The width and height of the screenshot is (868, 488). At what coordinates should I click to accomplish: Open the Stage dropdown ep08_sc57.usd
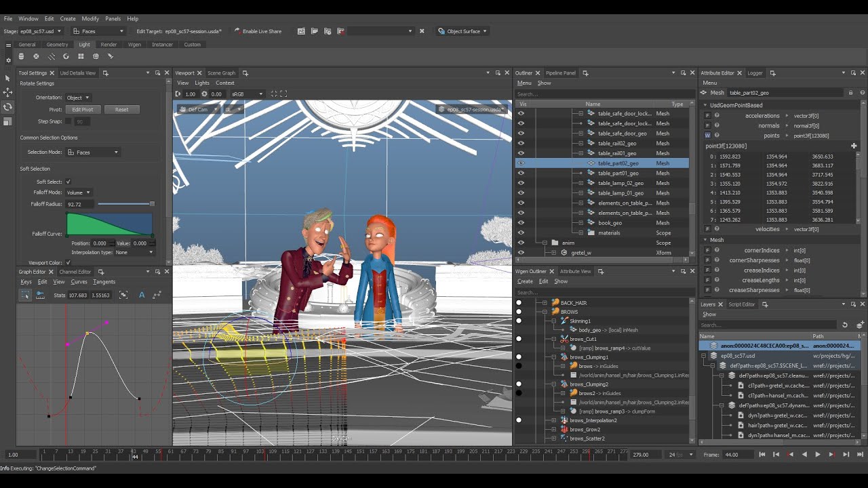click(40, 31)
